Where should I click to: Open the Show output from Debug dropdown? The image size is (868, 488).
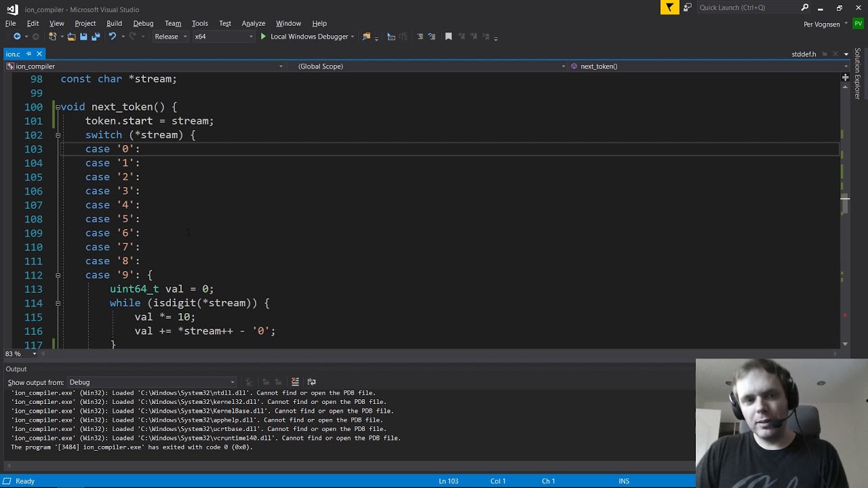[x=152, y=382]
